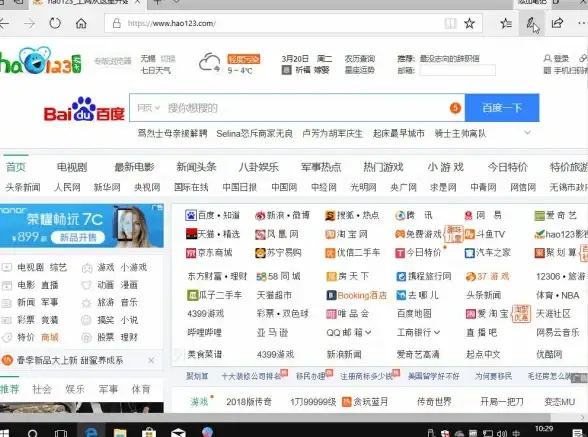Click orange hot-search badge in search box

click(455, 108)
